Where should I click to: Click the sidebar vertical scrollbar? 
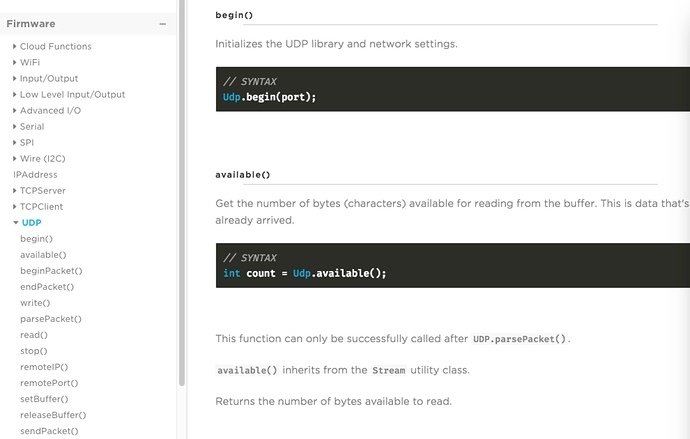click(x=181, y=190)
